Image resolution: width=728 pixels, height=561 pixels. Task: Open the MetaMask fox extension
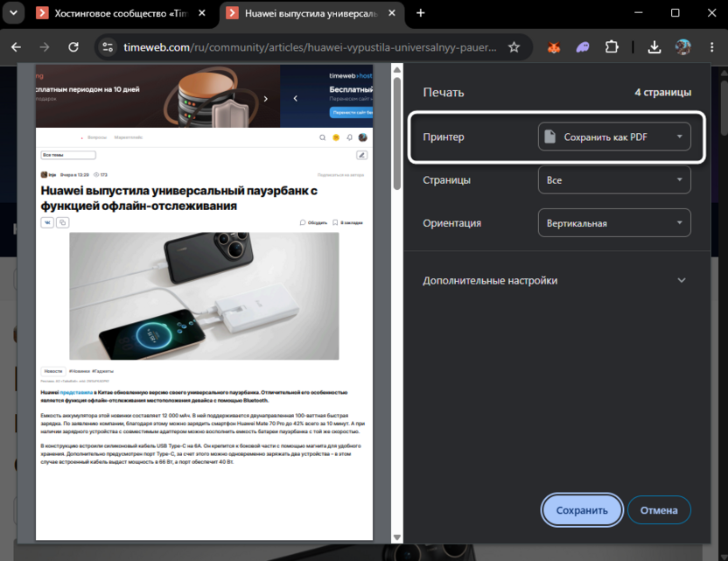point(554,47)
